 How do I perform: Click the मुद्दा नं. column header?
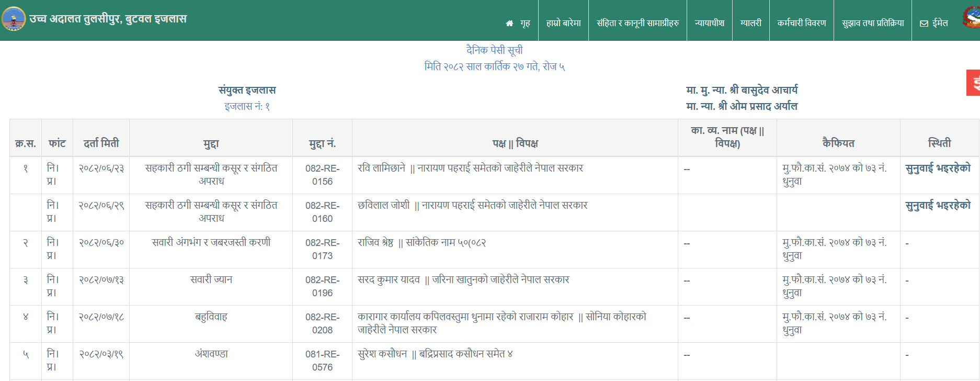322,143
